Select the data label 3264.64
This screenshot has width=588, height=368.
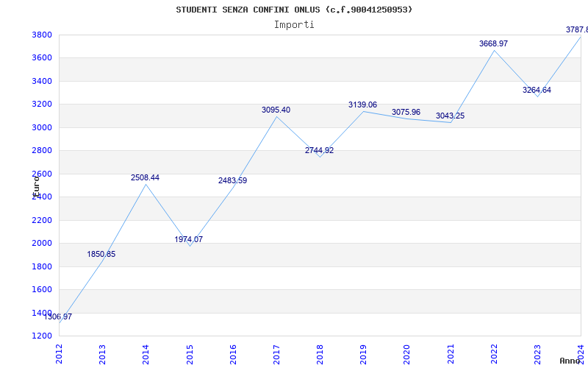(537, 90)
